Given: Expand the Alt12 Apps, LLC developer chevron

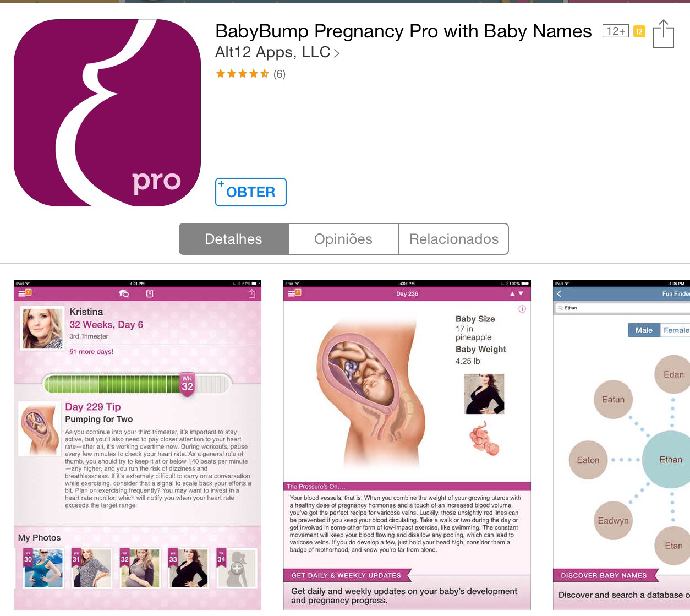Looking at the screenshot, I should click(336, 53).
